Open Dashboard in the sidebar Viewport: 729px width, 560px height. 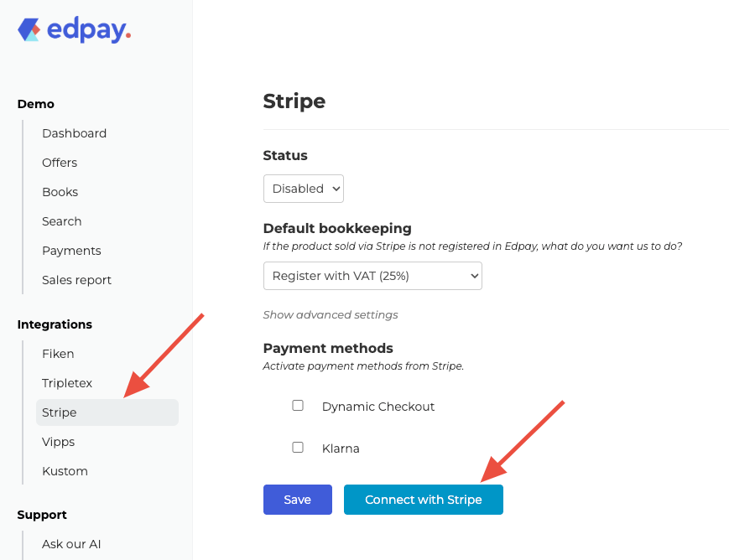(74, 133)
